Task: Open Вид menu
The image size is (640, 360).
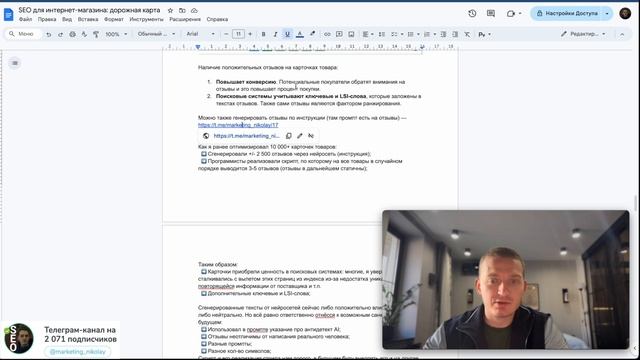Action: tap(67, 19)
